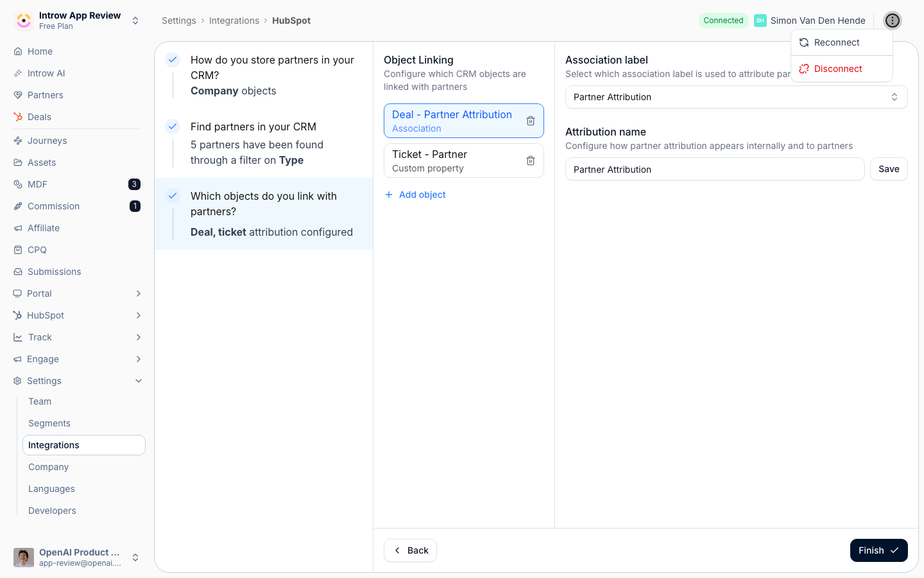
Task: Click the Assets folder icon
Action: tap(18, 162)
